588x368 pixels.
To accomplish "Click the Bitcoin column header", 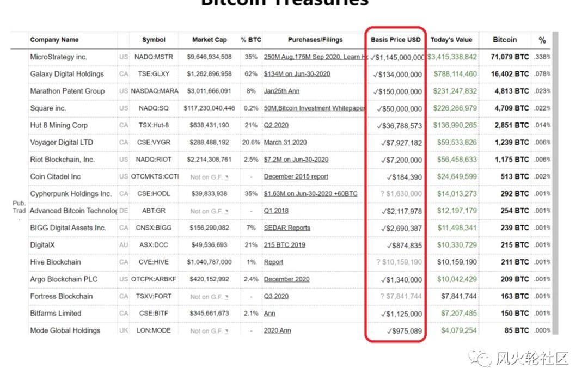I will (x=505, y=40).
